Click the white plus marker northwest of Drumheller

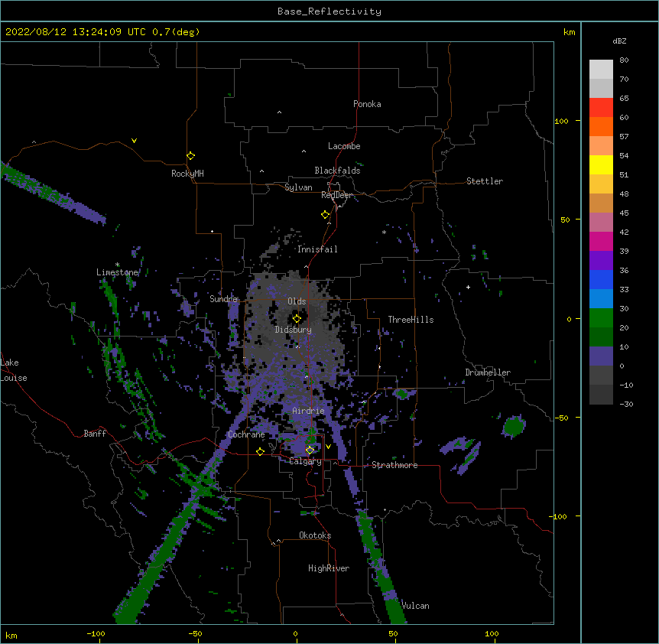468,287
